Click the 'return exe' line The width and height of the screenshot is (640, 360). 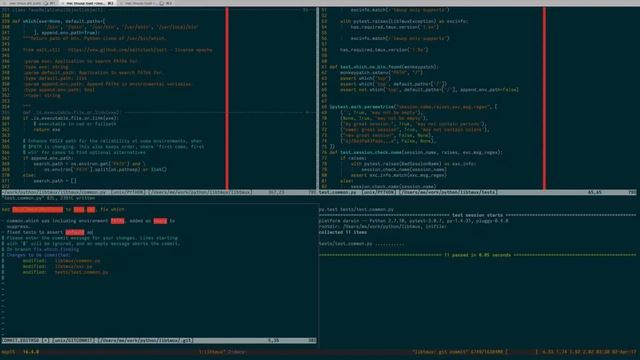[47, 130]
